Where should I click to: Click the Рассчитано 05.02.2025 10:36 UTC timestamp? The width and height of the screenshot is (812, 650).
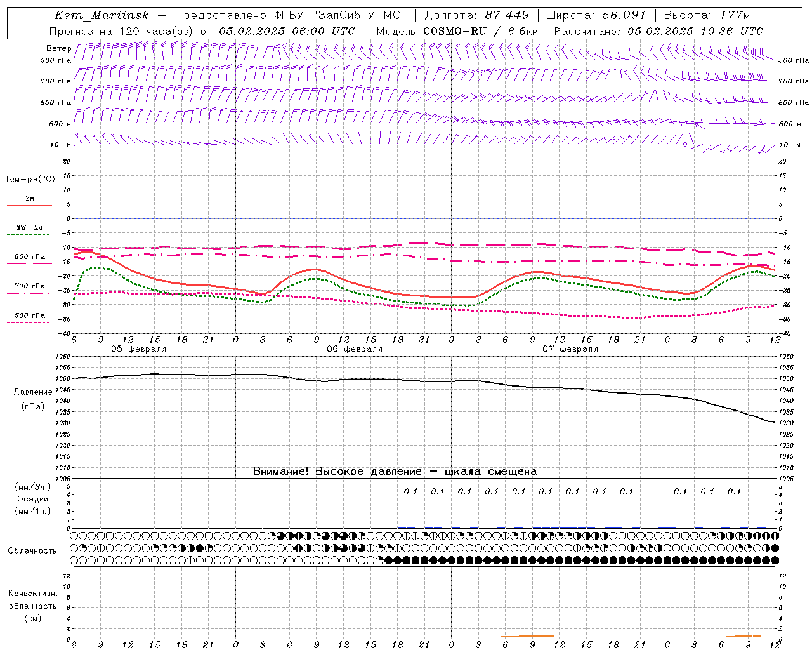pyautogui.click(x=658, y=31)
